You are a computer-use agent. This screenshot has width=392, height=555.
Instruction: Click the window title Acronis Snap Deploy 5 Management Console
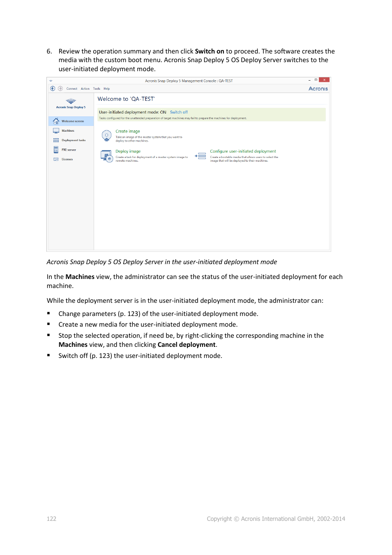[189, 81]
